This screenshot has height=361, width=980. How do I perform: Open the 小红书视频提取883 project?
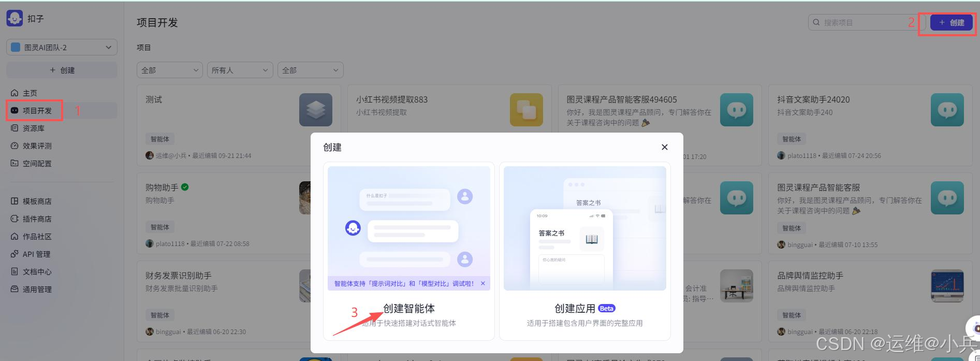click(x=449, y=109)
